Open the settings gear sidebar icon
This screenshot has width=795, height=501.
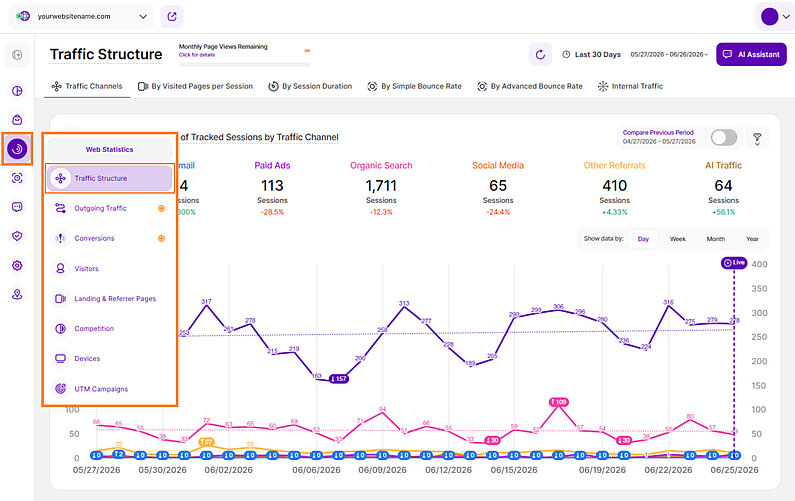point(17,265)
